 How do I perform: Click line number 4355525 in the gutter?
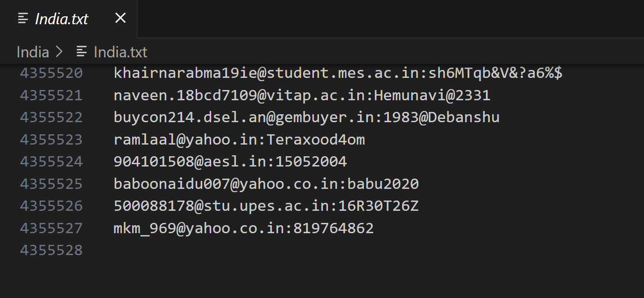(51, 184)
